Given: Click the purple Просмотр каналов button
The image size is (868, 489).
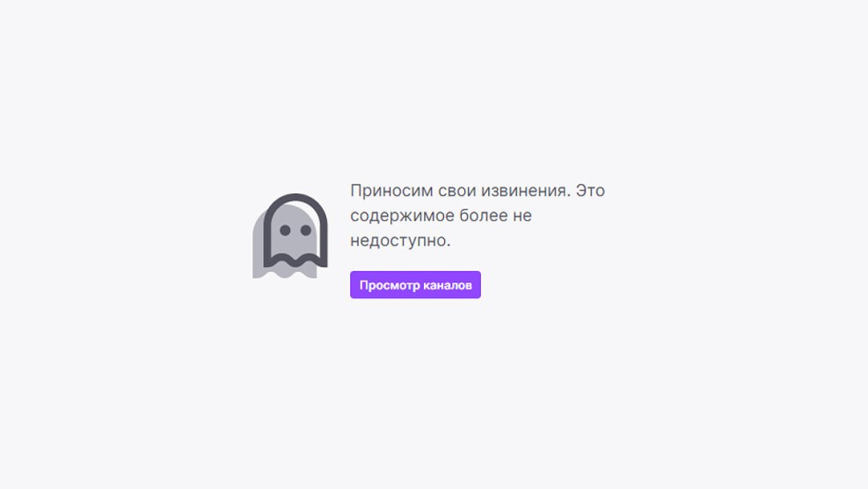Looking at the screenshot, I should (x=415, y=285).
